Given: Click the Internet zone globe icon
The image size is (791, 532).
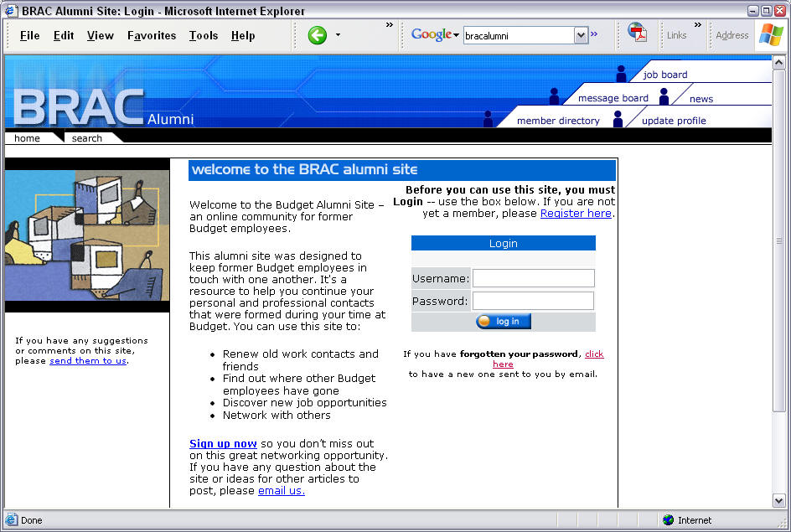Looking at the screenshot, I should [x=669, y=520].
